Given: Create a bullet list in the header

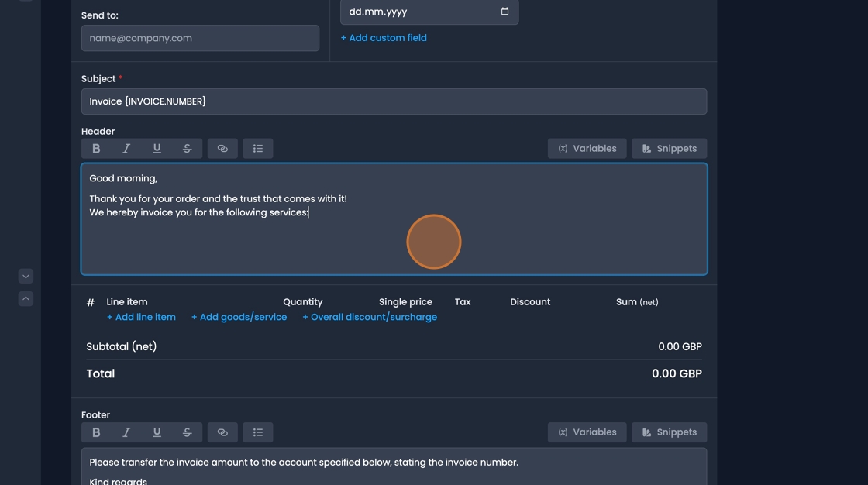Looking at the screenshot, I should click(258, 148).
